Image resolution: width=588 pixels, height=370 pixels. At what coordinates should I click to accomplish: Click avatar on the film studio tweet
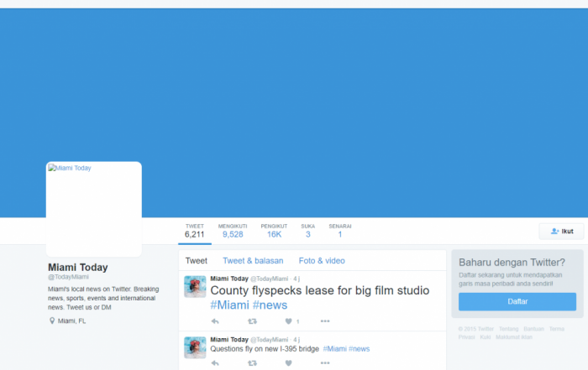[195, 286]
